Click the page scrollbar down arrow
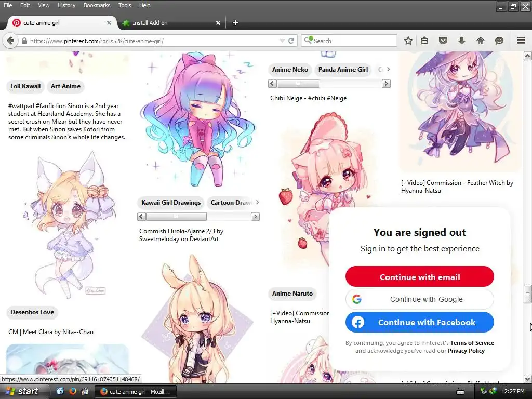532x399 pixels. pos(528,379)
